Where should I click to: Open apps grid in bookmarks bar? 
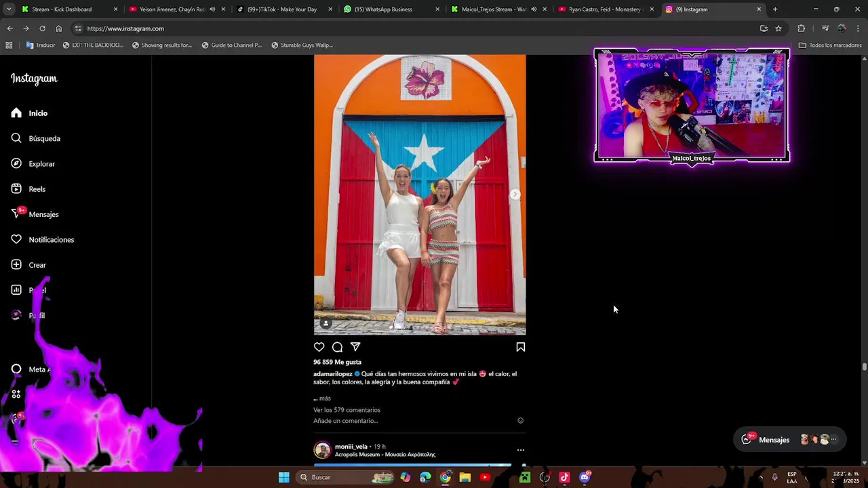click(x=9, y=45)
